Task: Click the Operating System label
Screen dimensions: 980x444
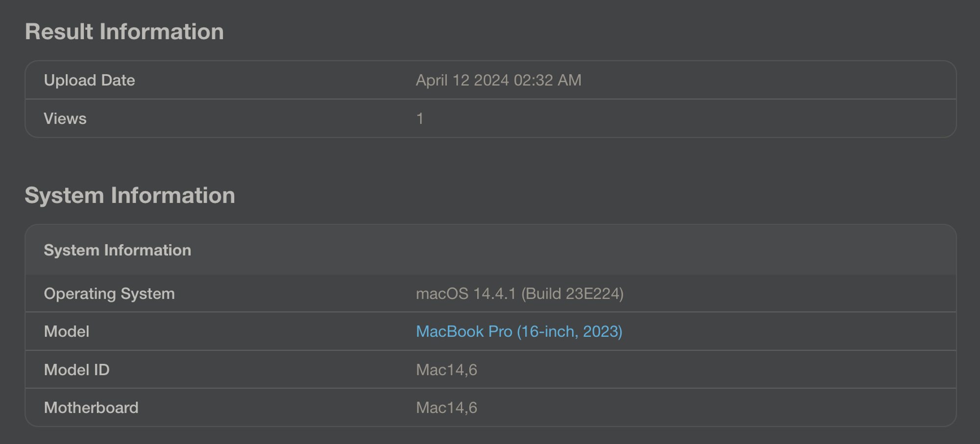Action: pyautogui.click(x=109, y=294)
